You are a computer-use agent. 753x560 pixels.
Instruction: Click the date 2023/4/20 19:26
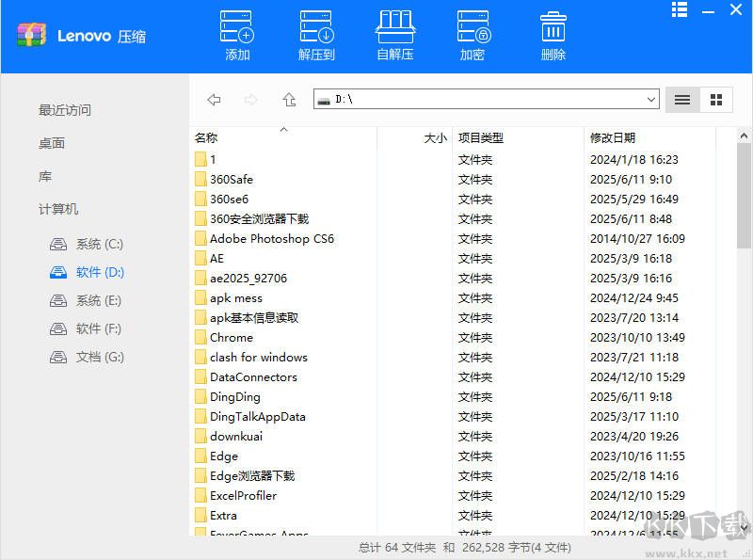click(633, 436)
